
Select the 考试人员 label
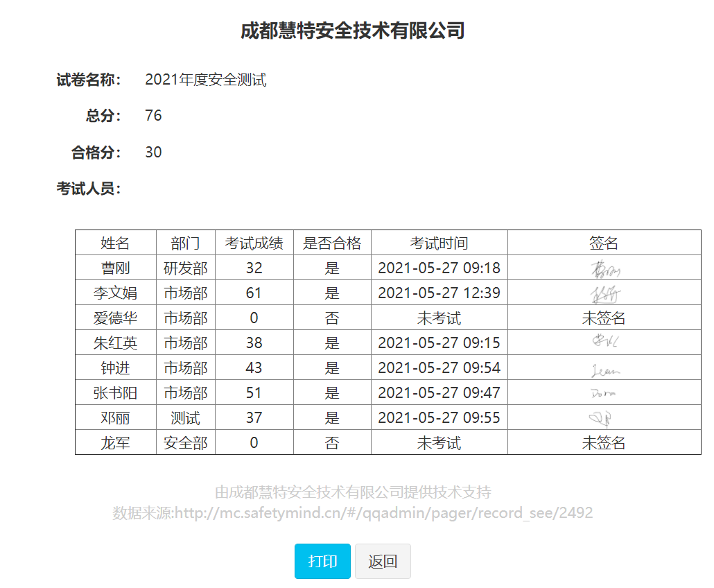[88, 189]
